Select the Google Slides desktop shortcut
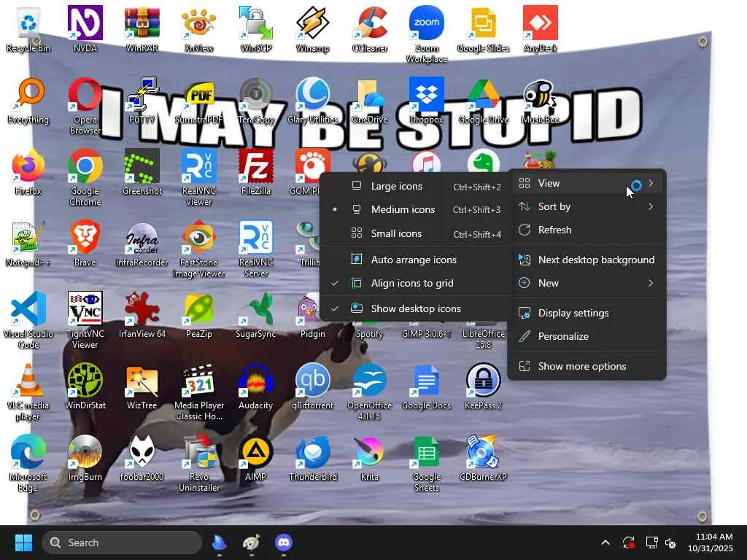Image resolution: width=747 pixels, height=560 pixels. (x=483, y=28)
